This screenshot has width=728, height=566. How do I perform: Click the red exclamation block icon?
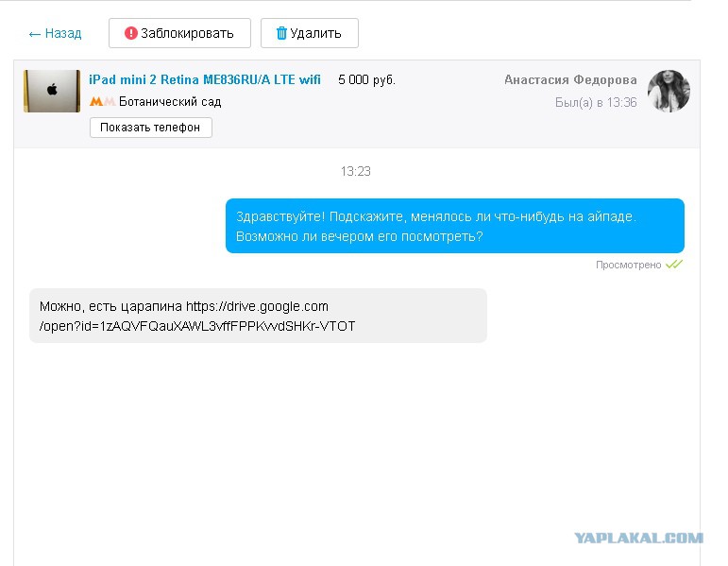click(x=131, y=33)
